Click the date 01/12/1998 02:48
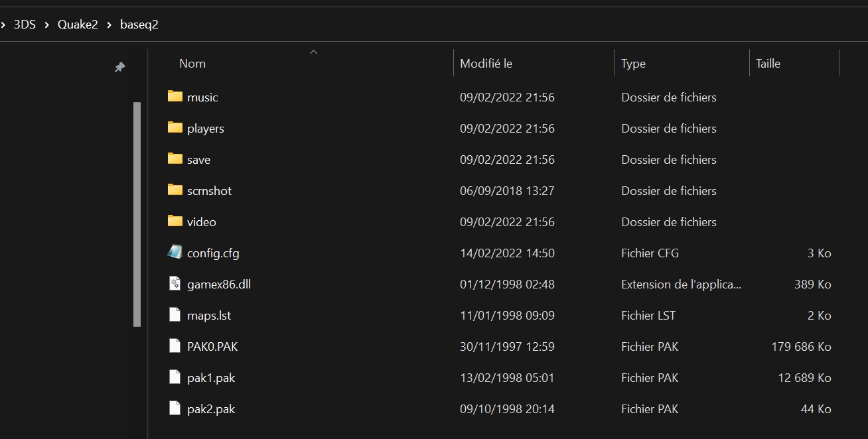The image size is (868, 439). [x=507, y=284]
